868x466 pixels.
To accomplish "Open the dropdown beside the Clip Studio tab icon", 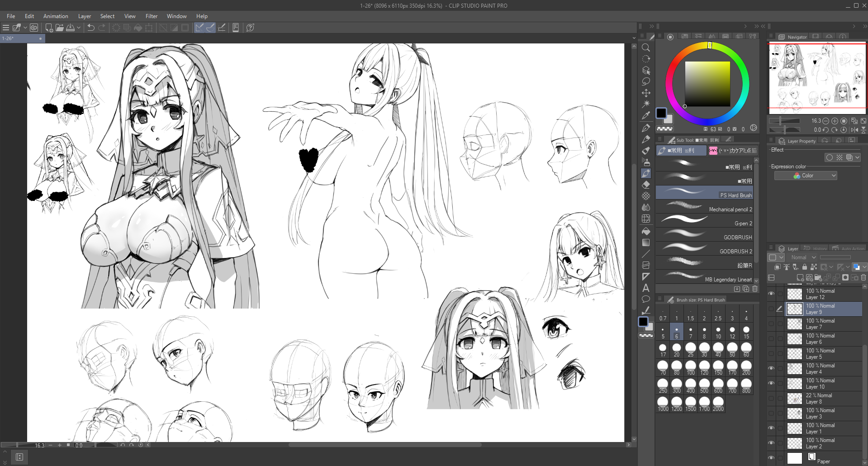I will (x=25, y=28).
